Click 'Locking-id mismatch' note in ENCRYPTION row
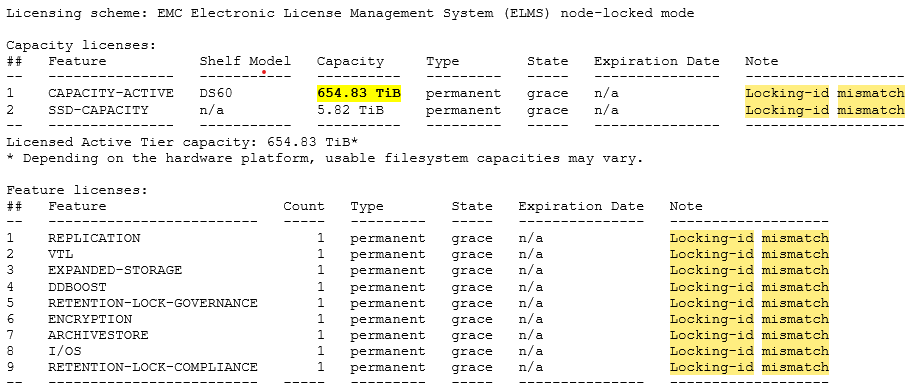Screen dimensions: 915x387 (x=749, y=319)
